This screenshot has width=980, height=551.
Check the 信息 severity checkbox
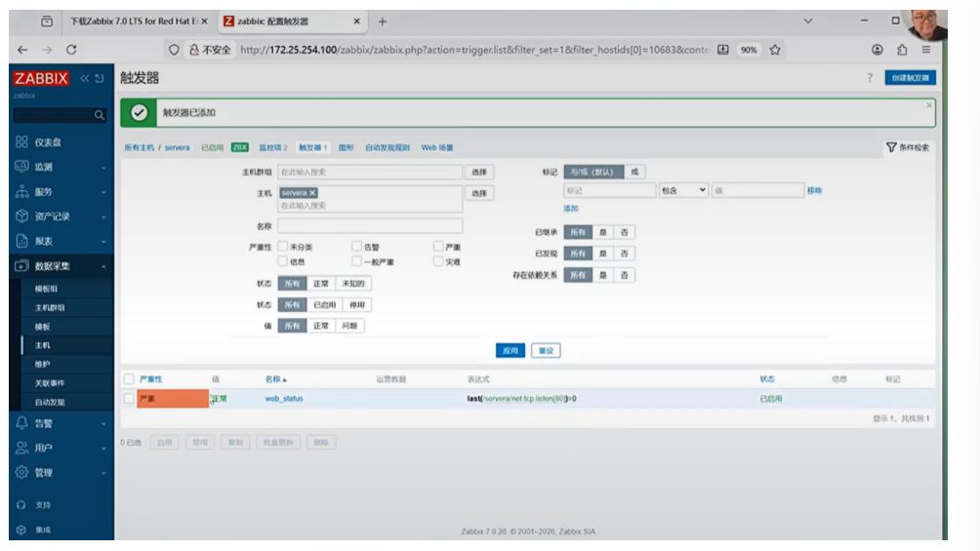pyautogui.click(x=282, y=261)
